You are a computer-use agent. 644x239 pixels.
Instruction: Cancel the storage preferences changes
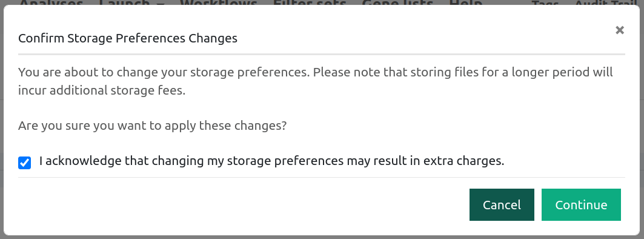coord(502,205)
